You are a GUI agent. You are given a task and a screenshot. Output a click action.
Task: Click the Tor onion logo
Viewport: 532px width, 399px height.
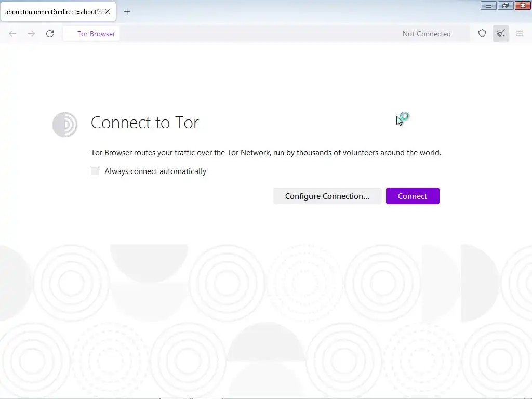click(x=65, y=125)
